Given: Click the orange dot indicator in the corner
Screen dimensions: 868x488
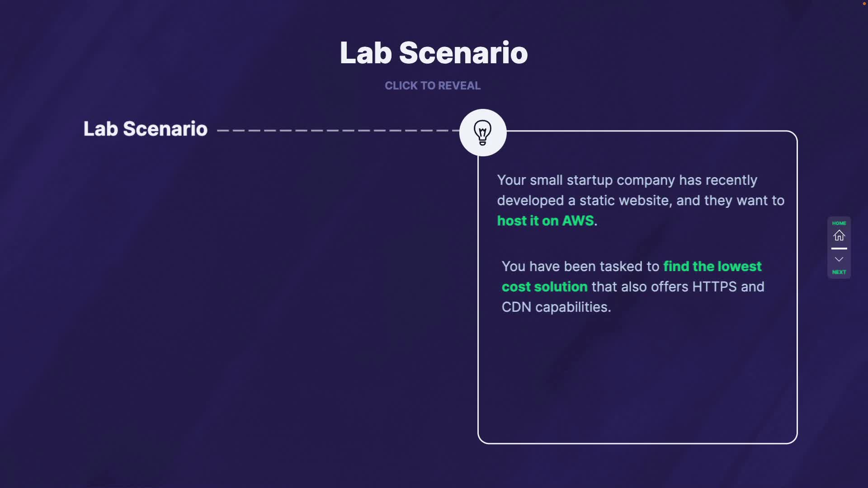Looking at the screenshot, I should click(x=864, y=4).
